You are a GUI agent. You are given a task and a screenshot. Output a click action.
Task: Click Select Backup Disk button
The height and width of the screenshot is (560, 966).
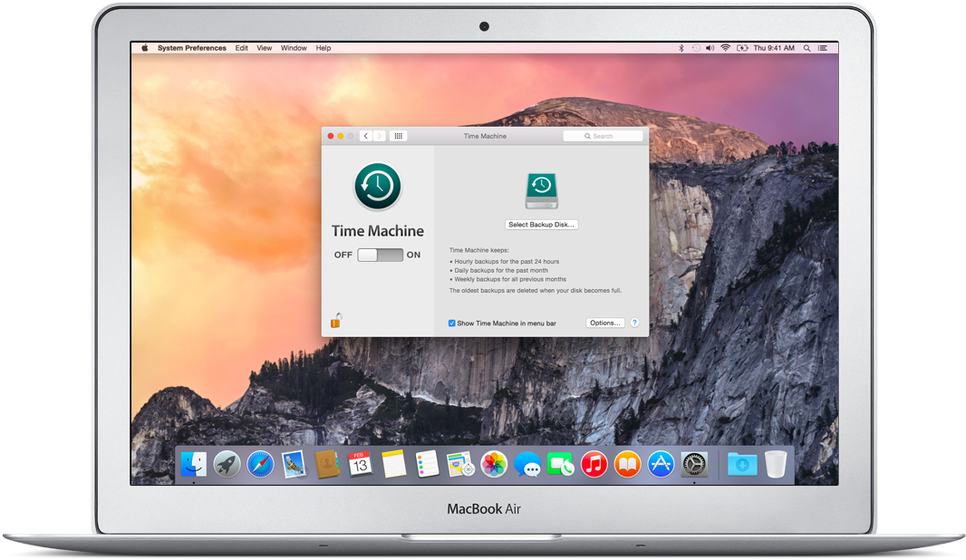(542, 225)
